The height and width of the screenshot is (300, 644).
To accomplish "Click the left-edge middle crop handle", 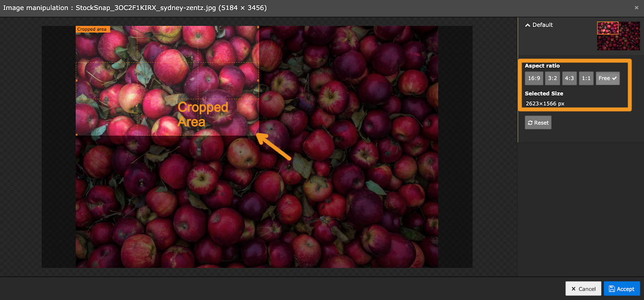I will pos(76,81).
